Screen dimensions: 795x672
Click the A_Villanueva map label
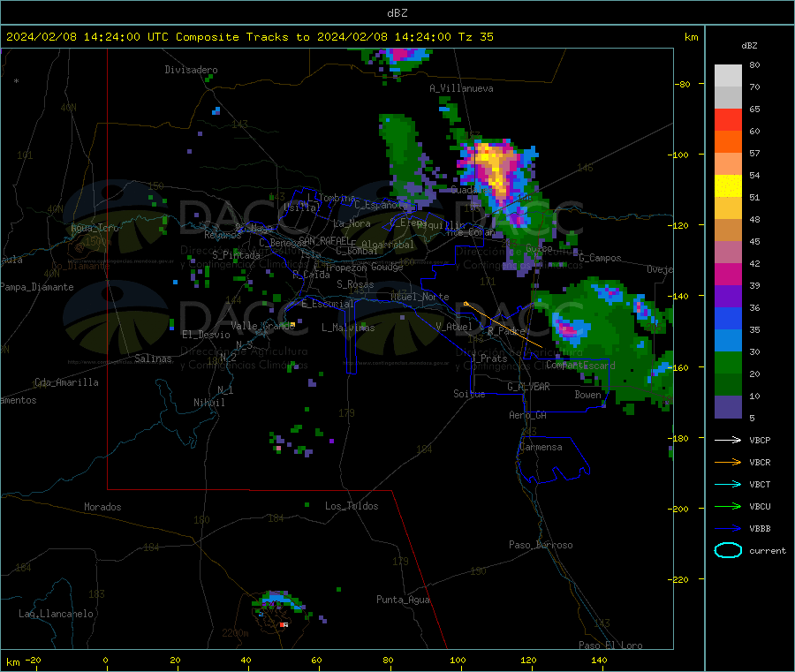(x=461, y=88)
